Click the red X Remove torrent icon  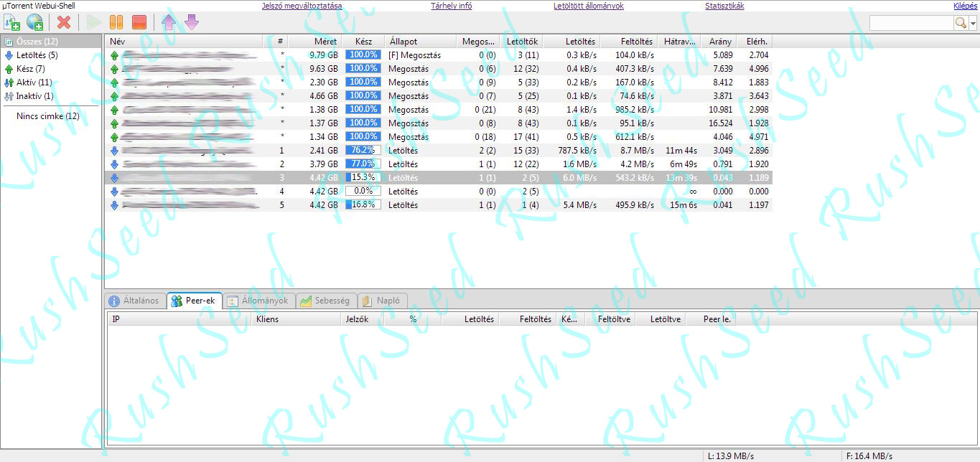tap(64, 22)
